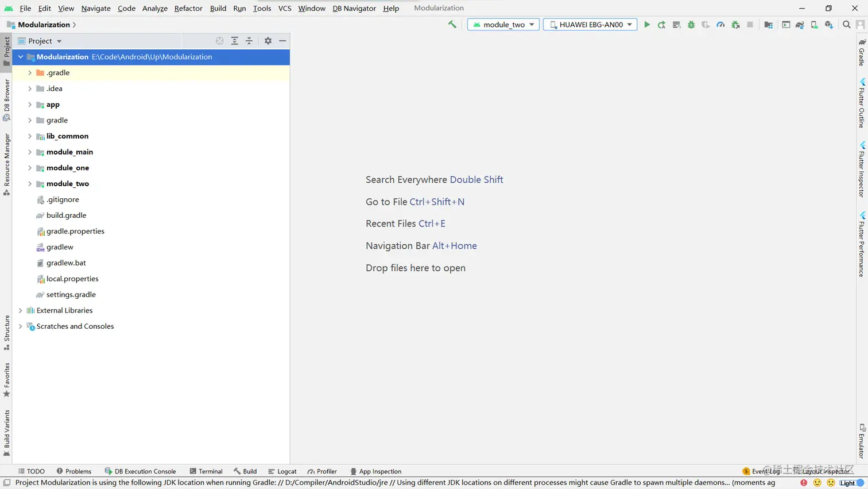Open the HUAWEI EBG-AN00 device dropdown
Image resolution: width=868 pixels, height=489 pixels.
[x=590, y=25]
